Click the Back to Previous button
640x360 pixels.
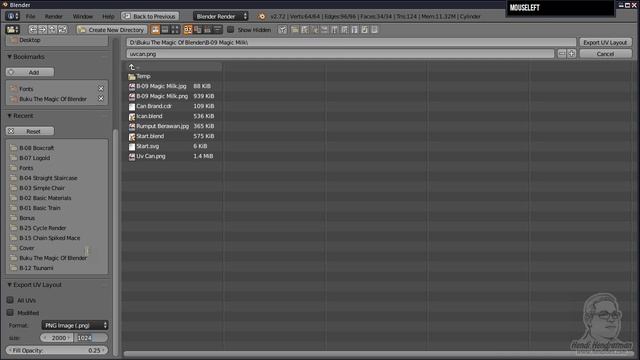[x=150, y=16]
